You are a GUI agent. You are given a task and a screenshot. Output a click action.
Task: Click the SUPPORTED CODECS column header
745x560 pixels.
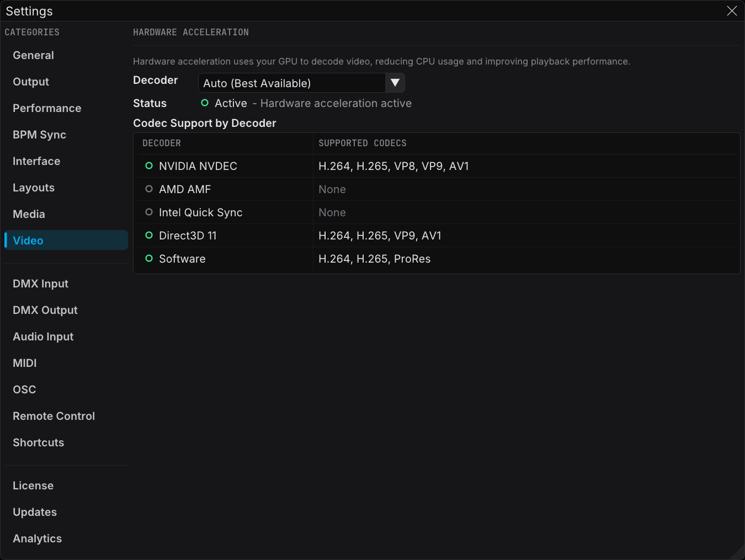point(363,143)
